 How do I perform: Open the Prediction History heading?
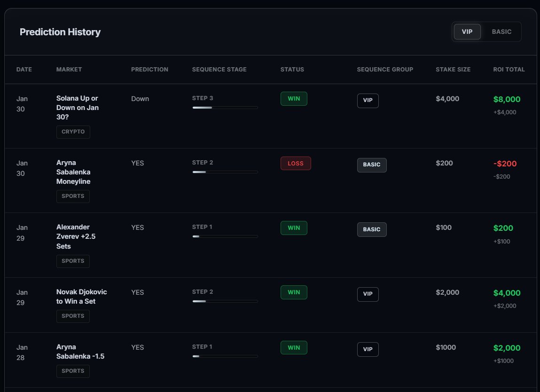point(60,32)
